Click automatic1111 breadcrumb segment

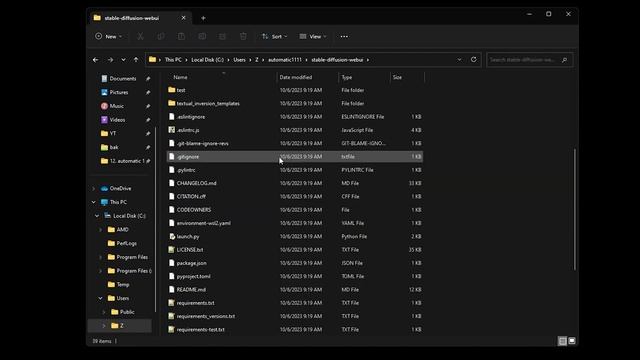click(285, 60)
